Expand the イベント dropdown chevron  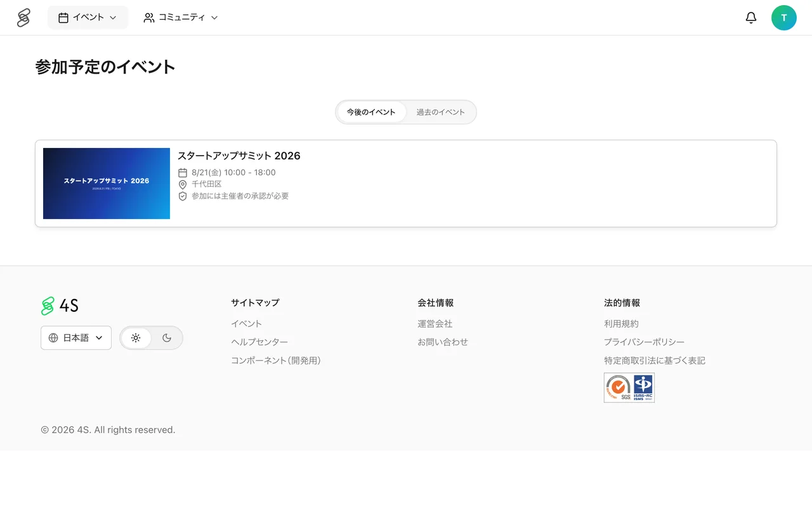(x=113, y=18)
